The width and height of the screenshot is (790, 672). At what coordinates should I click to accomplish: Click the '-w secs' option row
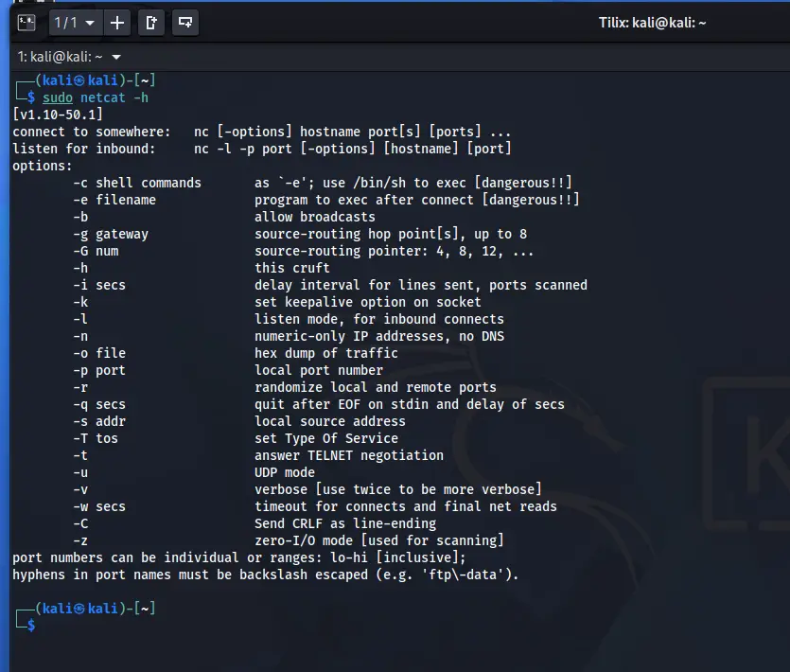point(315,506)
